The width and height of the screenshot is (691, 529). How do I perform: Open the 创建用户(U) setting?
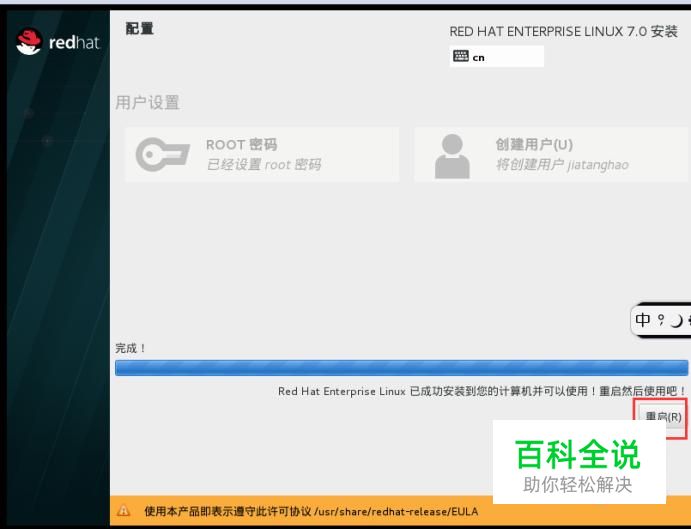pos(551,154)
